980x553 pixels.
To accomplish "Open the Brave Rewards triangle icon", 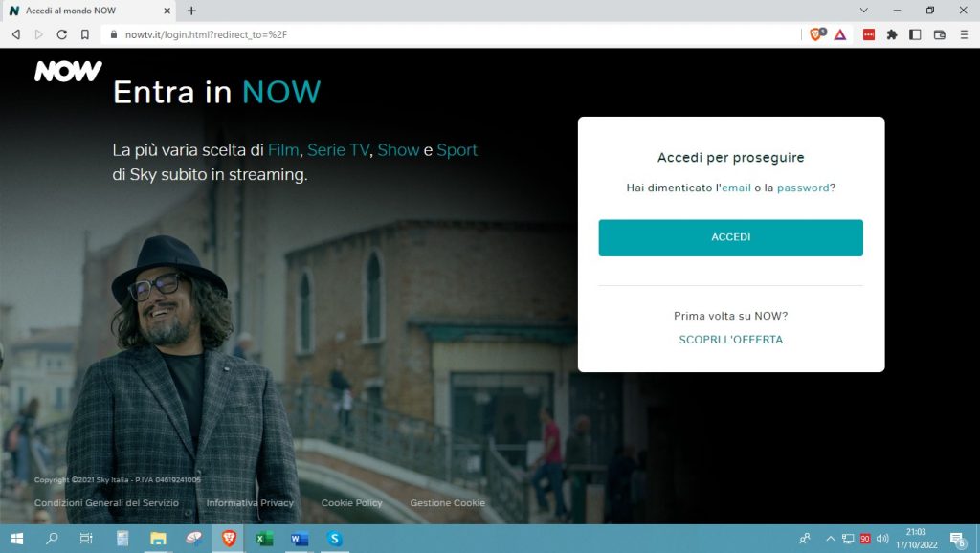I will 839,34.
